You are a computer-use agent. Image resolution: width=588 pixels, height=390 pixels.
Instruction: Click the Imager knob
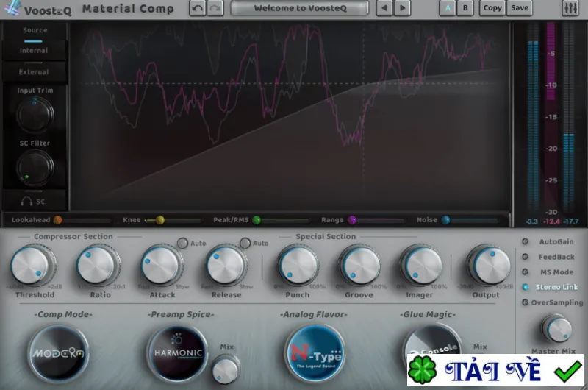(x=421, y=266)
